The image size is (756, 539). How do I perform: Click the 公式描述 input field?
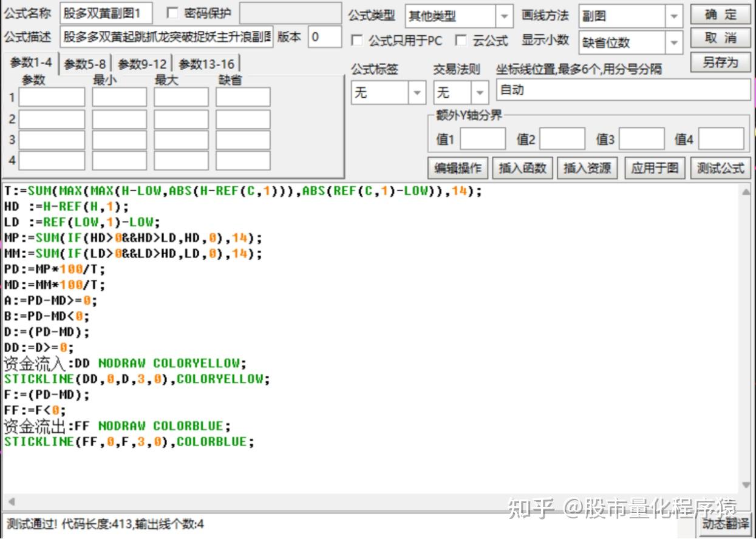[167, 37]
